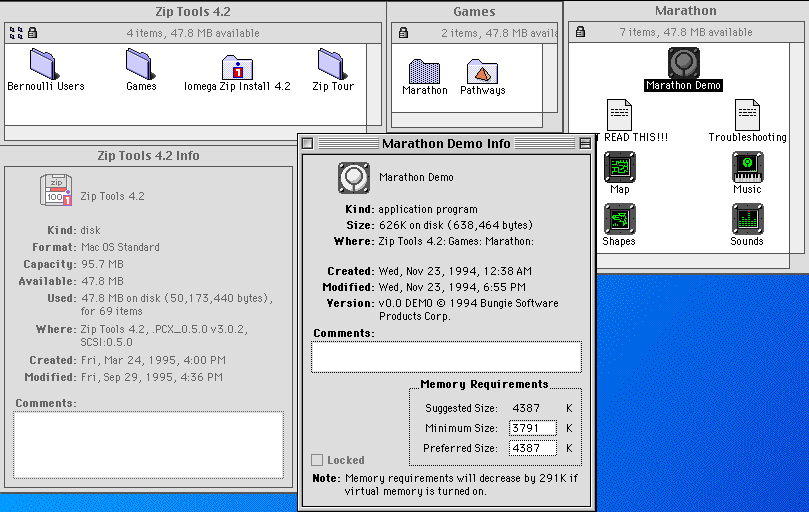Close the Marathon Demo Info window
809x512 pixels.
308,144
